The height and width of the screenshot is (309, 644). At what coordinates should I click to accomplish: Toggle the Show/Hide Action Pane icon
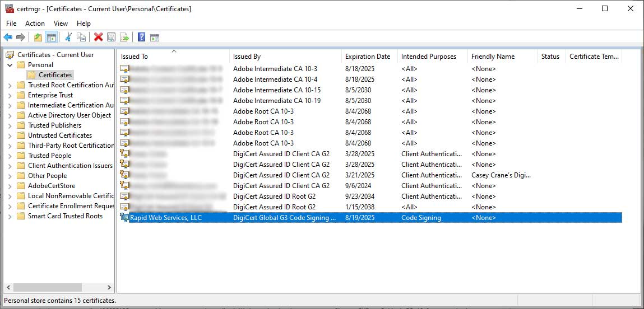click(x=155, y=38)
